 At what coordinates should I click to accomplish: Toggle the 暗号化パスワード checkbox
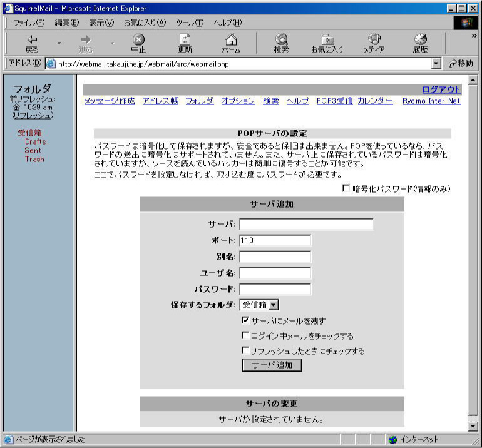coord(346,188)
